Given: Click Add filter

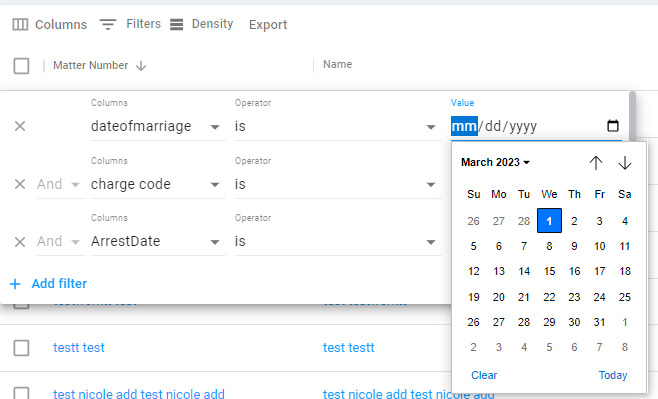Looking at the screenshot, I should point(48,284).
